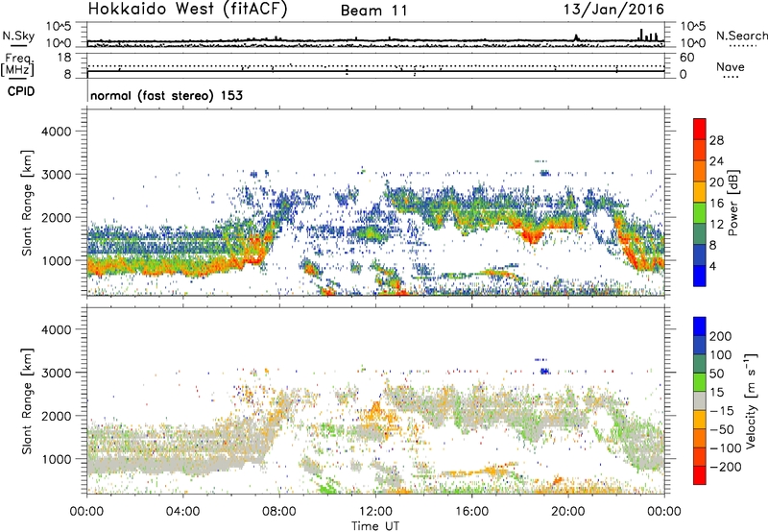This screenshot has height=532, width=768.
Task: Click the 'Hokkaido West (fitACF)' title
Action: pyautogui.click(x=187, y=10)
